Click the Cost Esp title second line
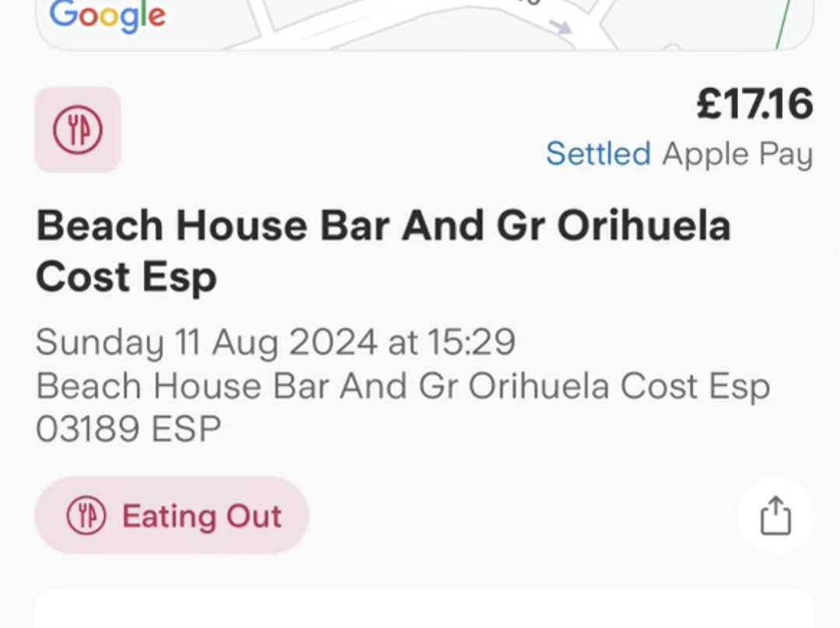Image resolution: width=840 pixels, height=628 pixels. 126,278
